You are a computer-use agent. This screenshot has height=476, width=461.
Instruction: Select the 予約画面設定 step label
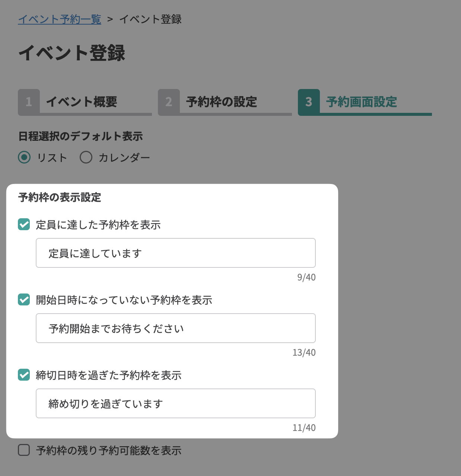[362, 102]
